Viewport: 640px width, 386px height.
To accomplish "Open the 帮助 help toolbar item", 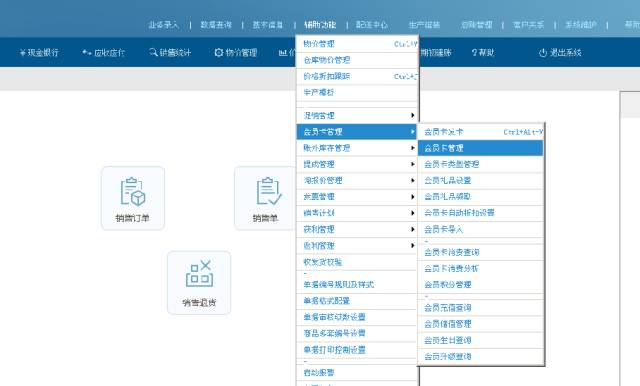I will 483,52.
